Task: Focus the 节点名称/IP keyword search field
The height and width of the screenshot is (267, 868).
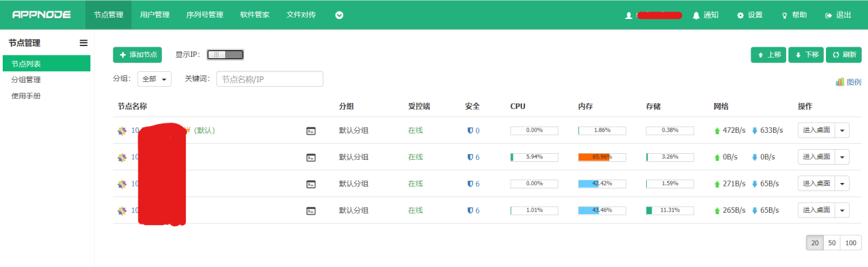Action: click(270, 79)
